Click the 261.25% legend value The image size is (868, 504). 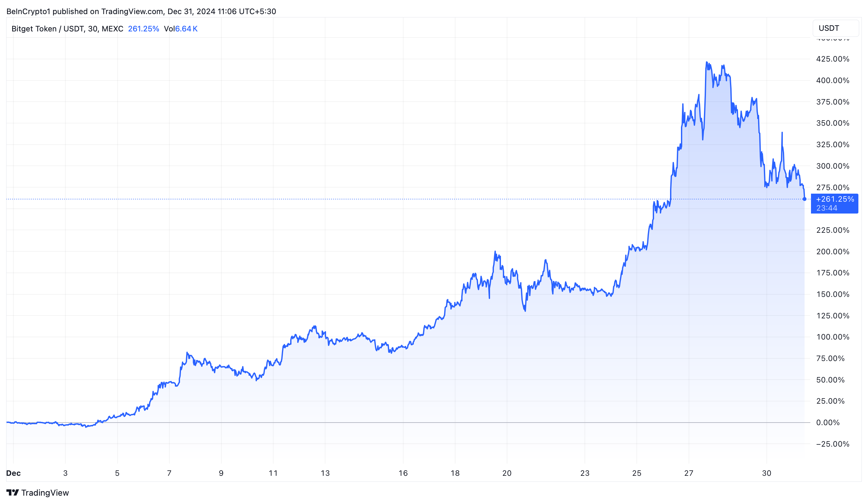143,29
